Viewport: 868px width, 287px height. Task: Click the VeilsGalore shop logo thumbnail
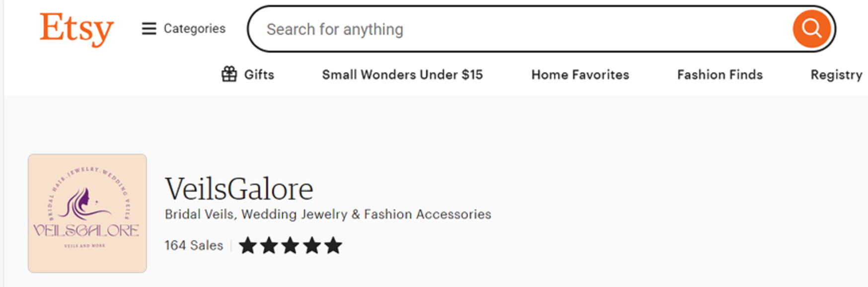tap(87, 213)
